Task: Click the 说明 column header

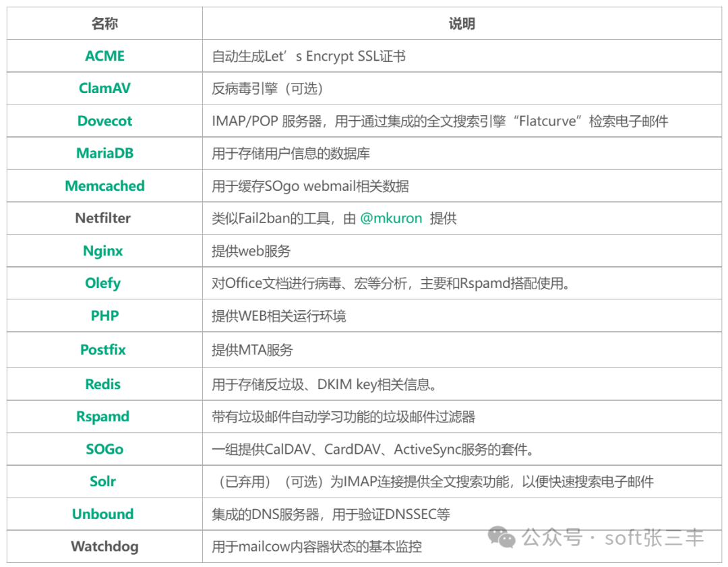Action: [x=462, y=23]
